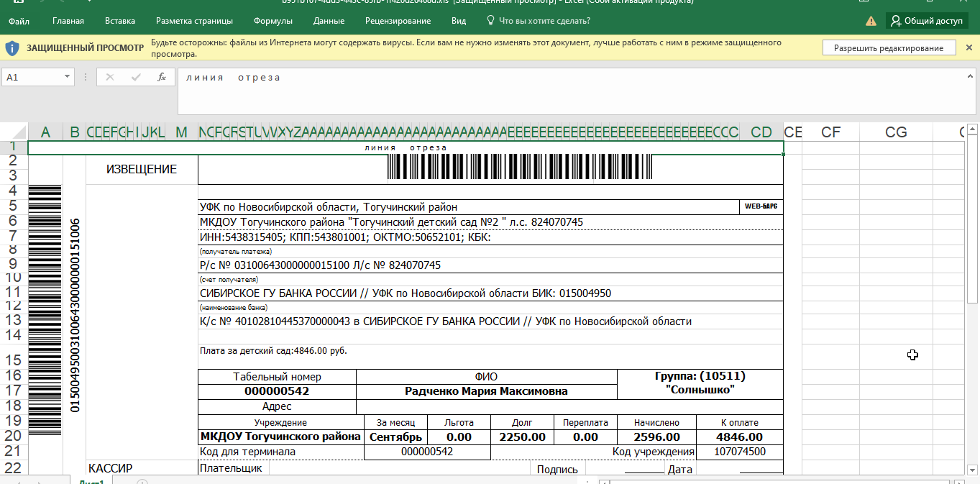Focus the 'Что вы хотите сделать?' search box
The image size is (980, 484).
pyautogui.click(x=544, y=21)
